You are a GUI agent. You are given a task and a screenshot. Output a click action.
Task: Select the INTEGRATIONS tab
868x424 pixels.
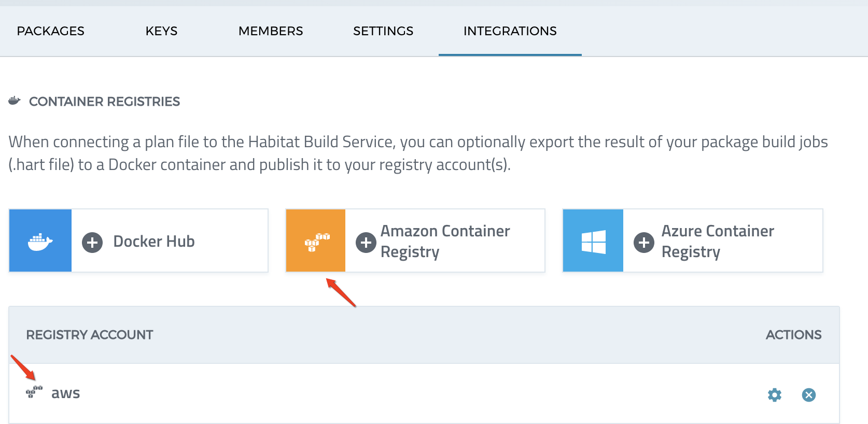click(x=510, y=31)
